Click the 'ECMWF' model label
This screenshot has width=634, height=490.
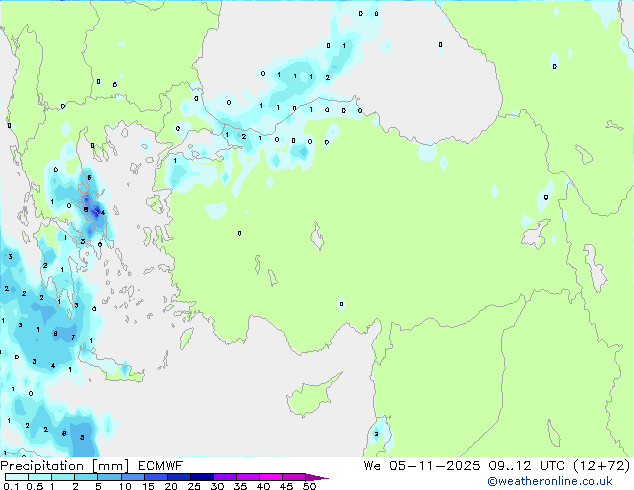[x=161, y=466]
